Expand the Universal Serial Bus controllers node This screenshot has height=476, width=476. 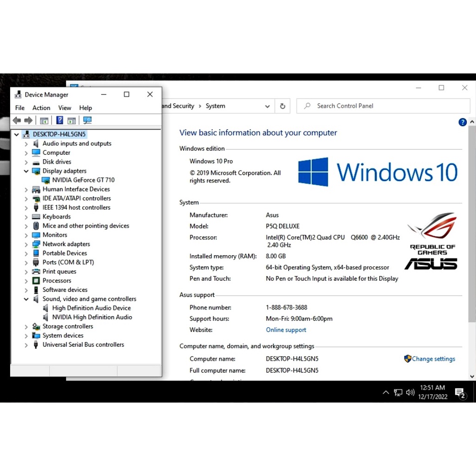[26, 345]
